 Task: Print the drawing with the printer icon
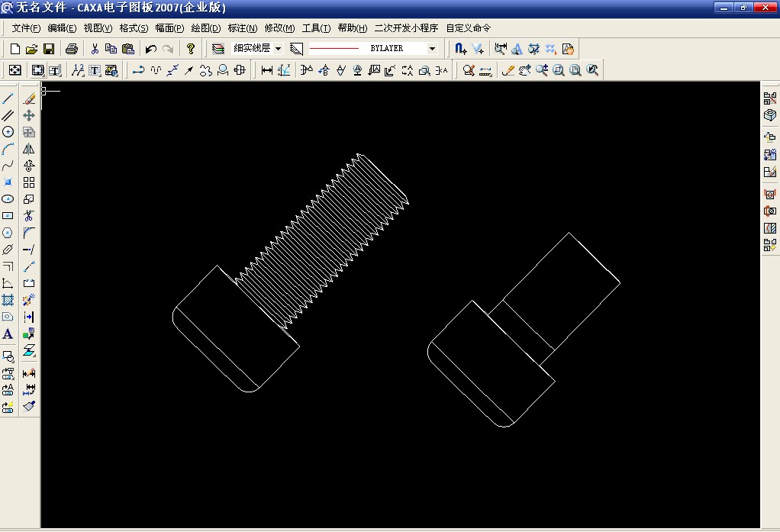pyautogui.click(x=72, y=49)
